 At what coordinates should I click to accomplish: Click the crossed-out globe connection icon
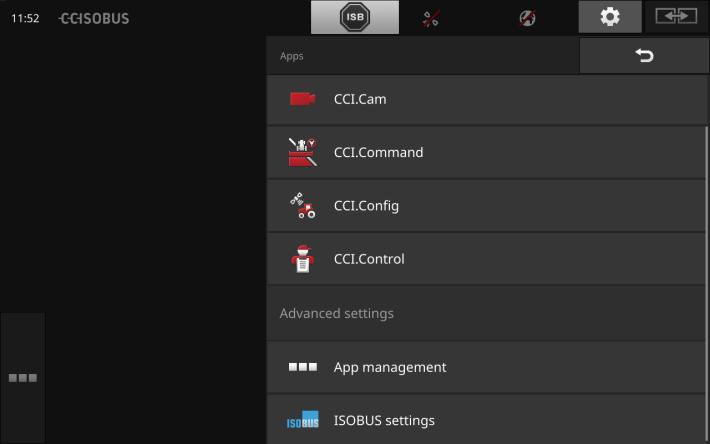click(x=527, y=18)
